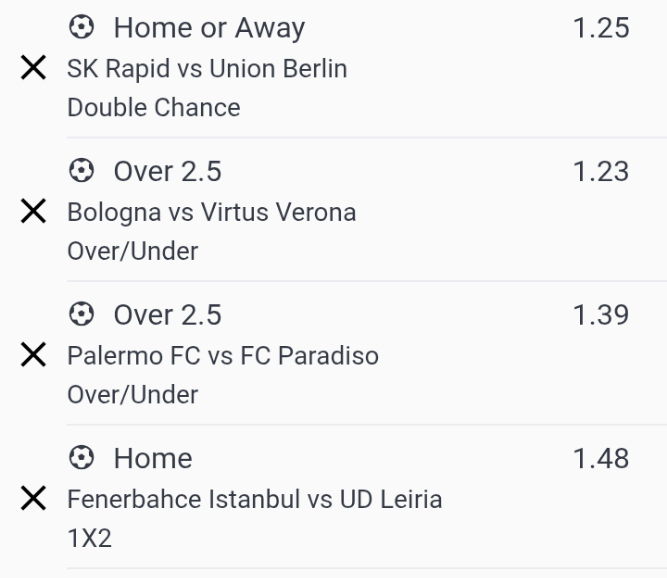The height and width of the screenshot is (578, 667).
Task: Remove the Bologna vs Virtus Verona selection
Action: click(x=33, y=211)
